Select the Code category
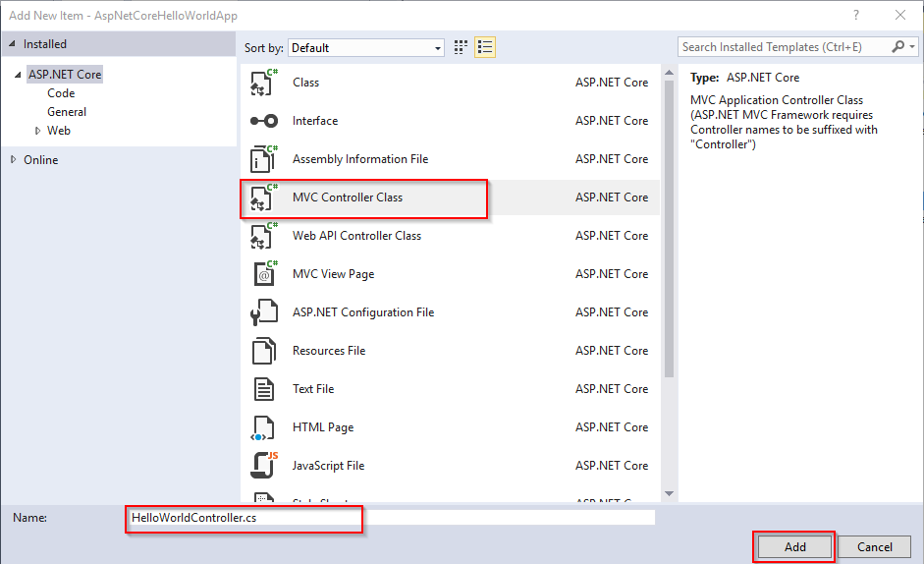Screen dimensions: 924x564 coord(61,93)
